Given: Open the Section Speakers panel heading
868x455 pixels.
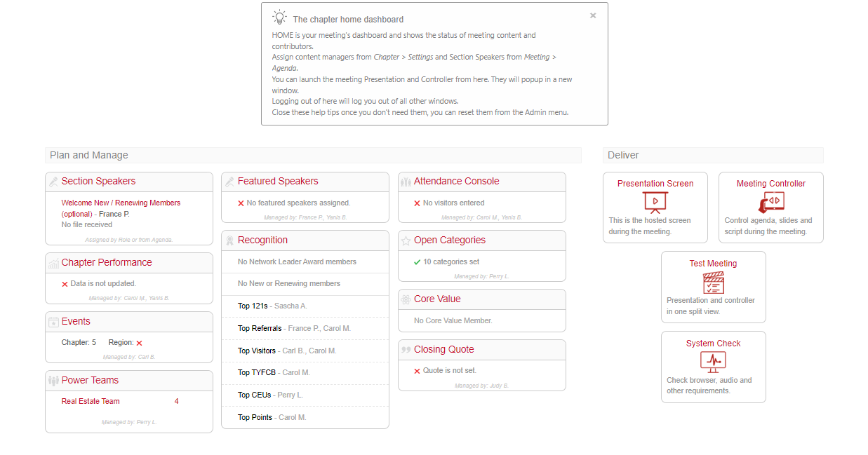Looking at the screenshot, I should coord(98,181).
